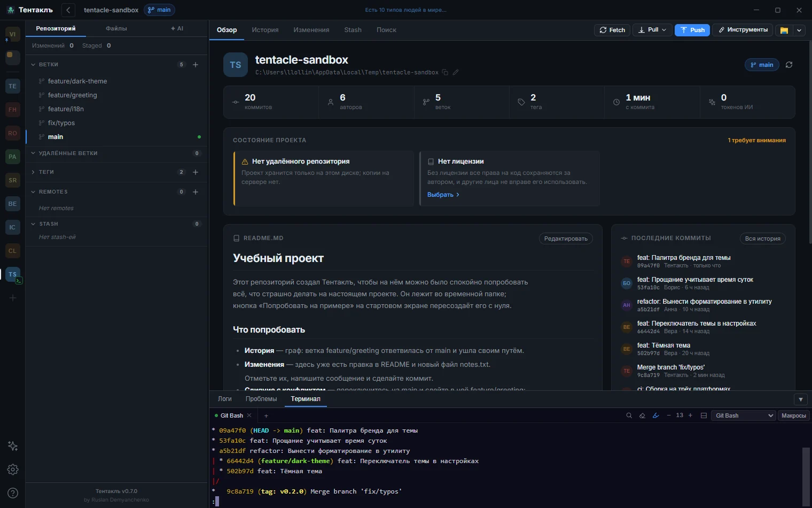Open a new terminal tab

click(266, 415)
